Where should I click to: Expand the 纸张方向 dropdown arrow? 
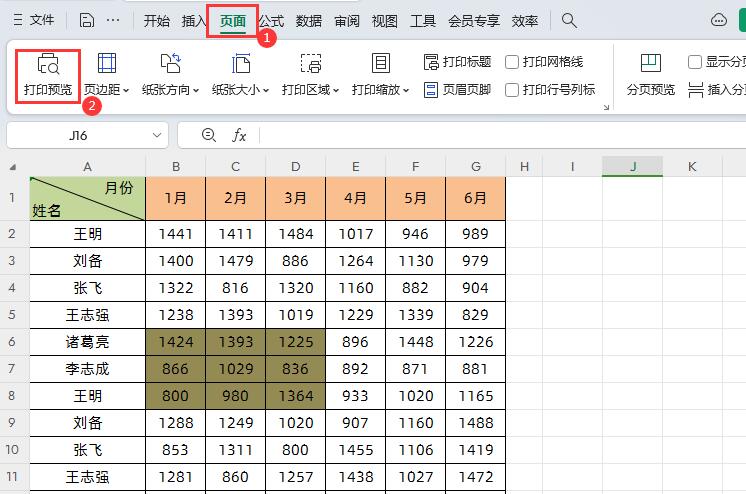coord(196,90)
